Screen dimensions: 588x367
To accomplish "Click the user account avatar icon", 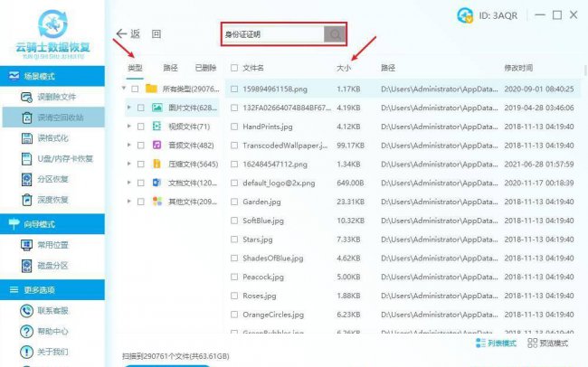I will coord(465,15).
